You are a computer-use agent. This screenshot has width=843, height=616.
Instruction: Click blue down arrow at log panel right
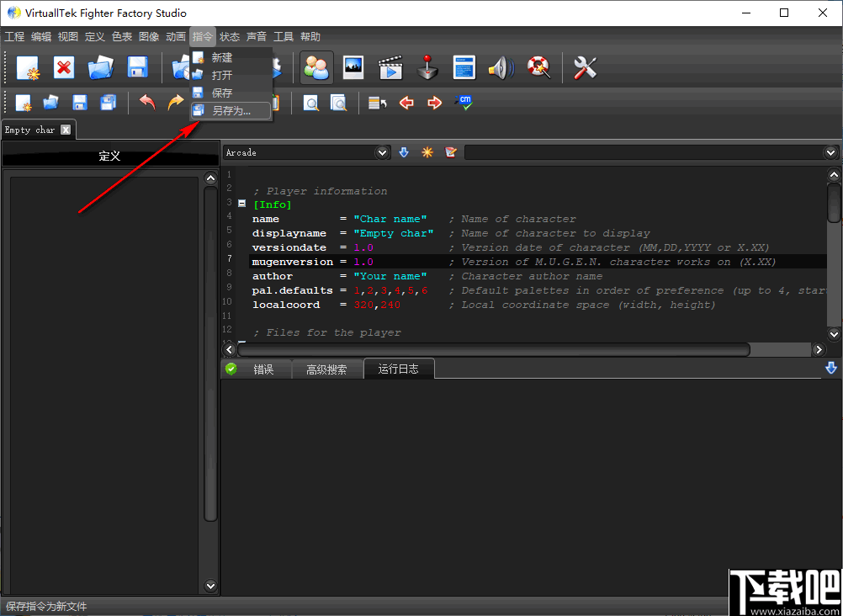831,368
